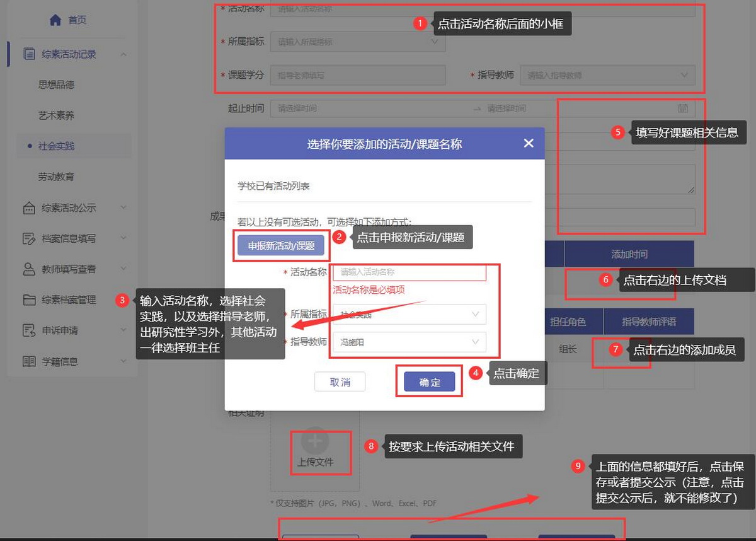This screenshot has width=756, height=541.
Task: Click the home icon beside 首页
Action: (55, 20)
